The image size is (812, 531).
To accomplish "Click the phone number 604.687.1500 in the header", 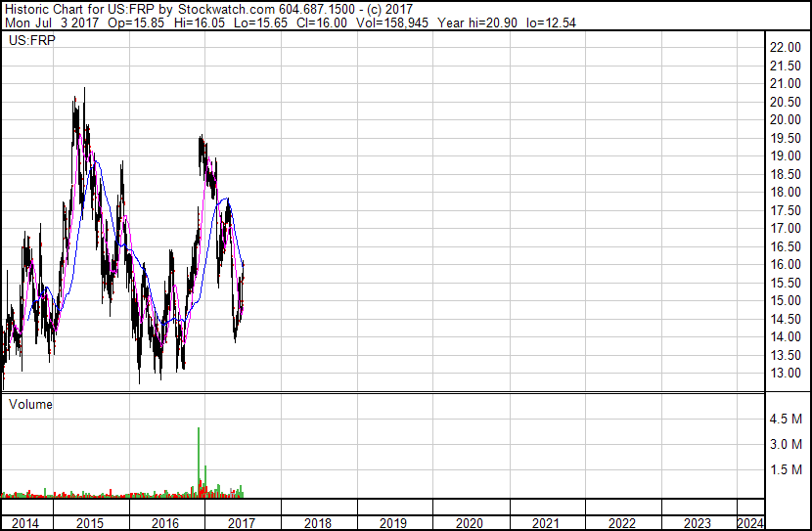I will [317, 10].
